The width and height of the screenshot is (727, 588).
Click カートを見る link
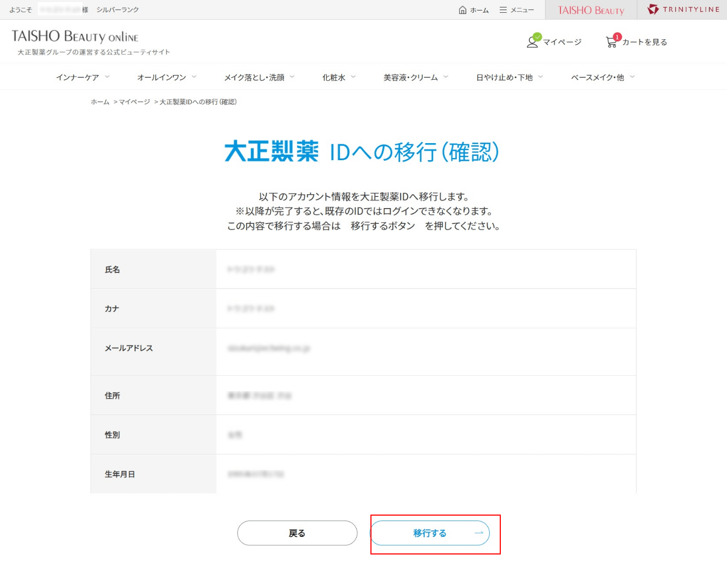tap(645, 42)
